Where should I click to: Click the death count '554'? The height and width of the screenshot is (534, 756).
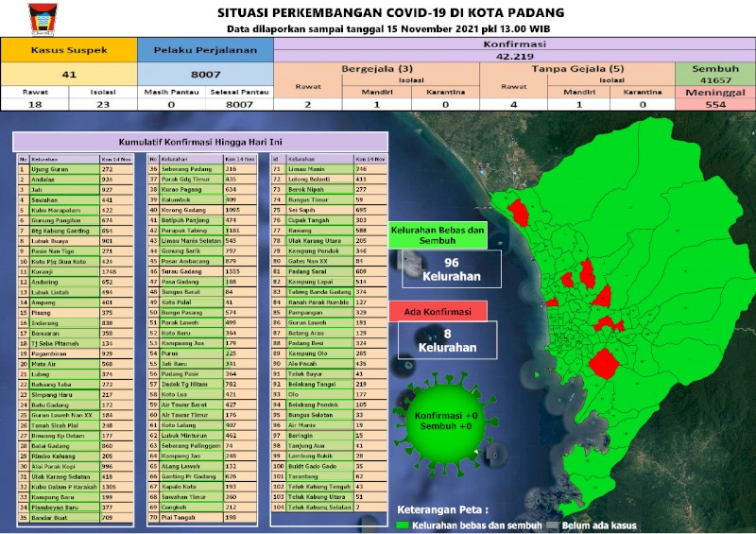[x=715, y=104]
